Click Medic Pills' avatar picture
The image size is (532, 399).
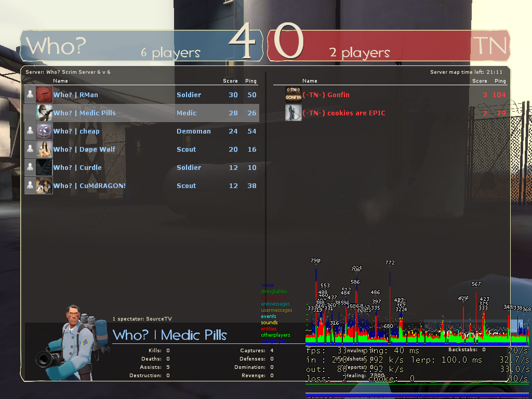click(x=44, y=113)
